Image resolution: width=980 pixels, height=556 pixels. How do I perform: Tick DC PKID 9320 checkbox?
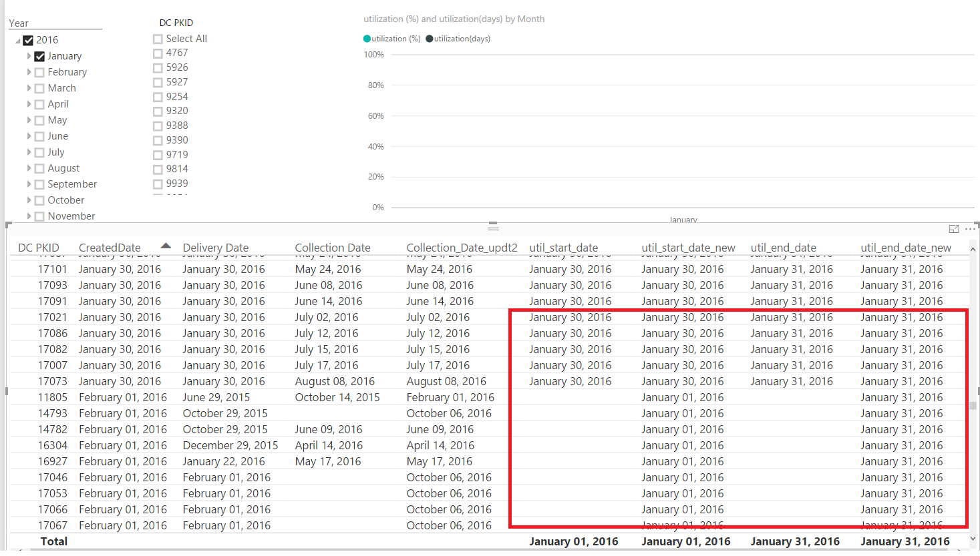coord(158,111)
